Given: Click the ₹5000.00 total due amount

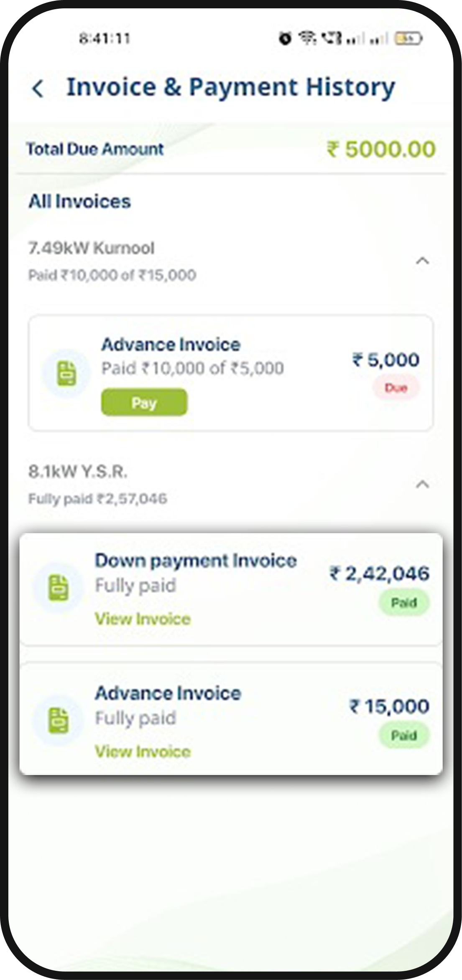Looking at the screenshot, I should [x=381, y=150].
